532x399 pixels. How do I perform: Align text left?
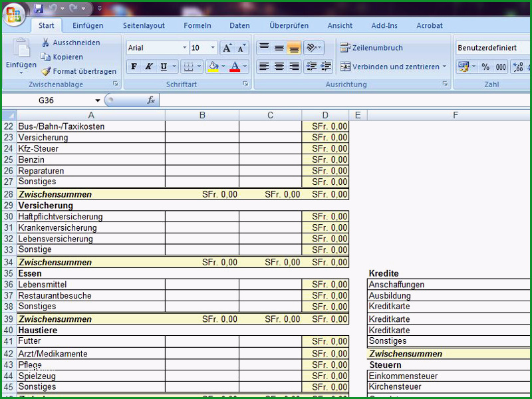[264, 66]
